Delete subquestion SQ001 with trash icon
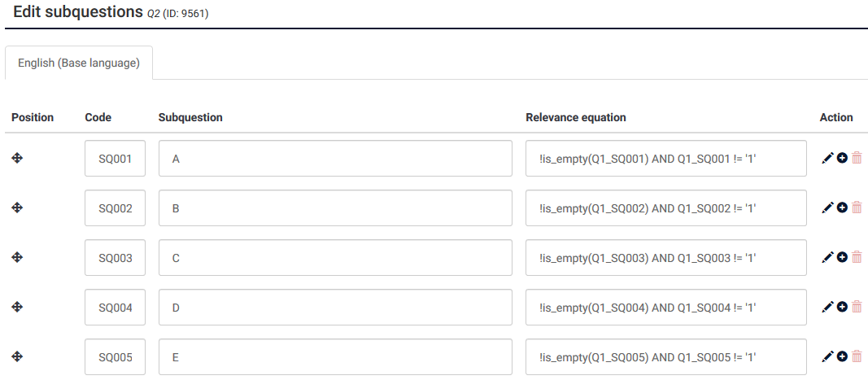This screenshot has height=380, width=868. (856, 159)
